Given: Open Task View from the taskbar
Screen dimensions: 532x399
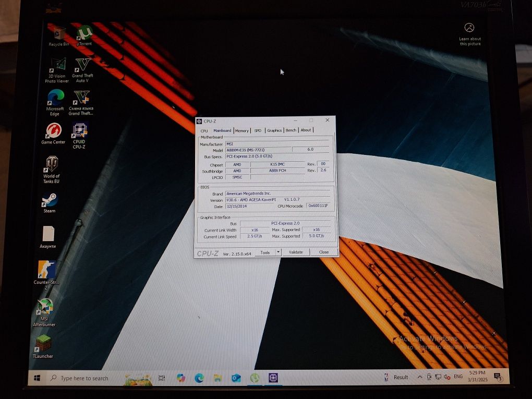Looking at the screenshot, I should (162, 378).
